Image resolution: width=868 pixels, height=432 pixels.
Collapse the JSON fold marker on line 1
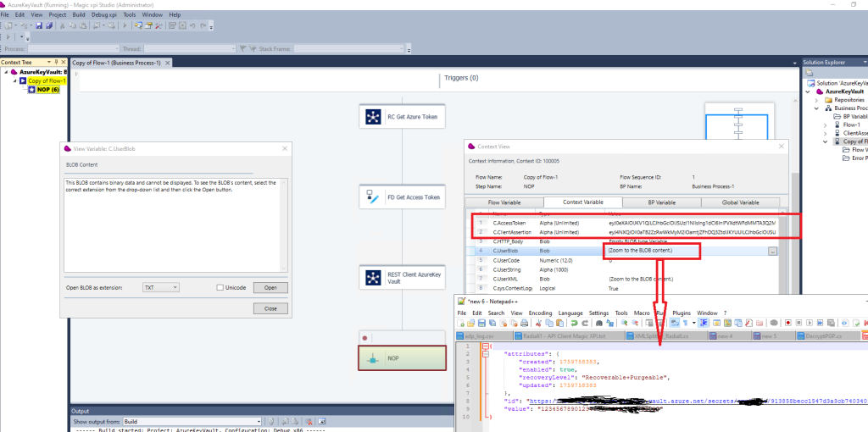487,346
